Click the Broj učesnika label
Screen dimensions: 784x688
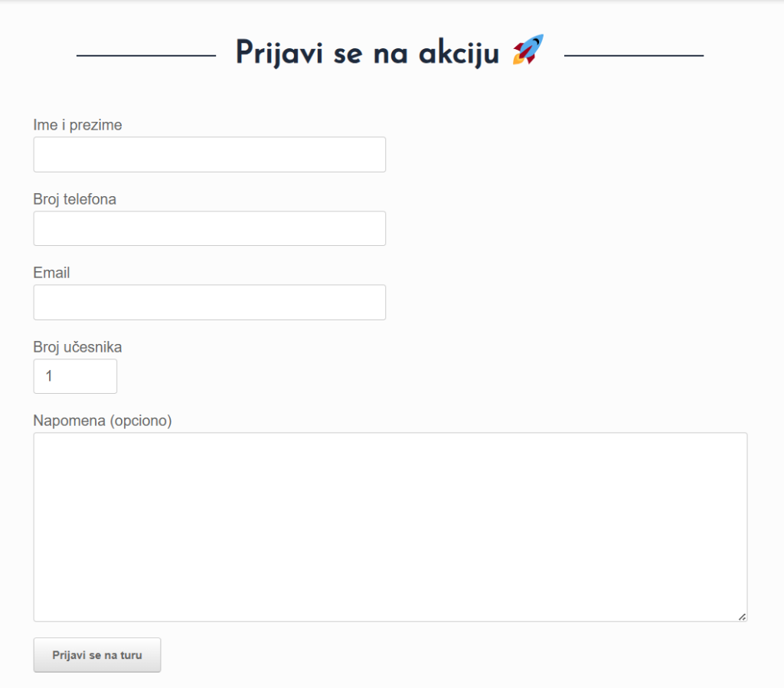click(x=77, y=347)
